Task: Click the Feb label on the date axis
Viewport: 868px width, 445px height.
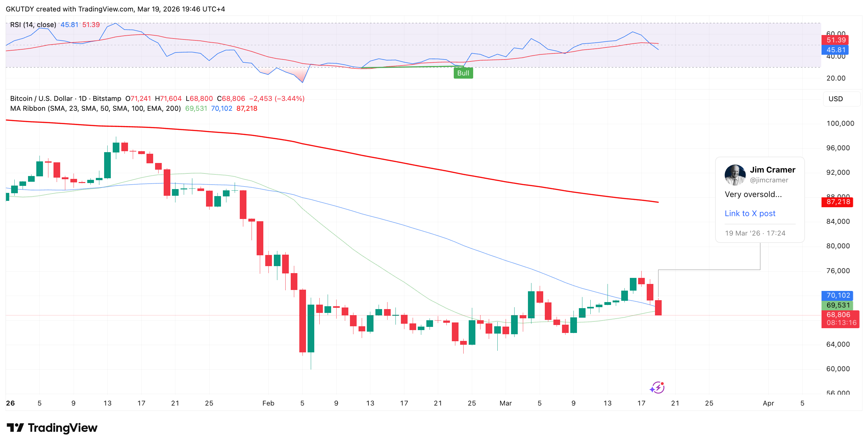Action: (268, 403)
